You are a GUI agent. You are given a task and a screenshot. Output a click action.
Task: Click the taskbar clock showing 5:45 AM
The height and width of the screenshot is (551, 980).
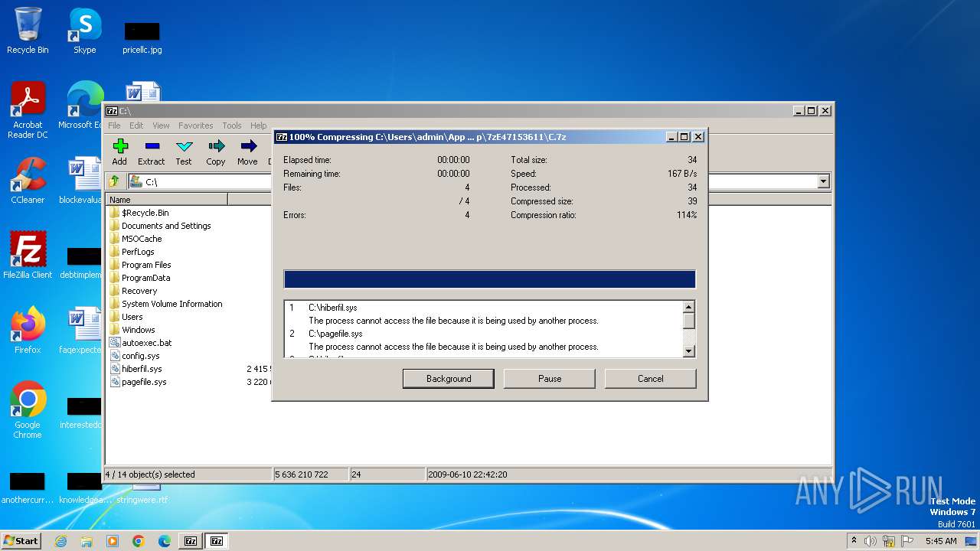(x=941, y=541)
